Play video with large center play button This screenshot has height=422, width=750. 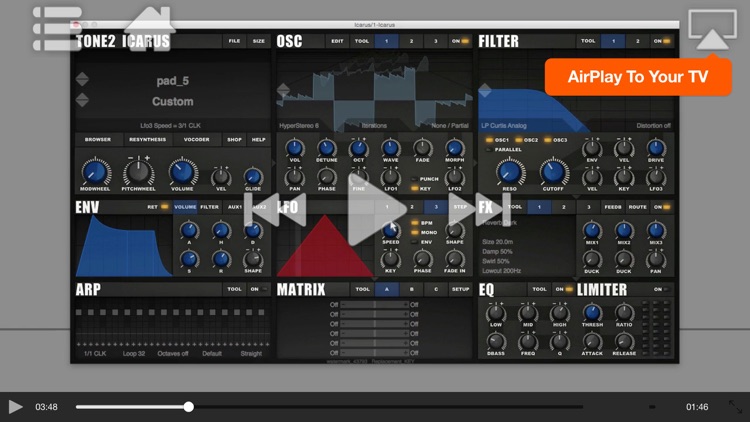click(x=375, y=209)
